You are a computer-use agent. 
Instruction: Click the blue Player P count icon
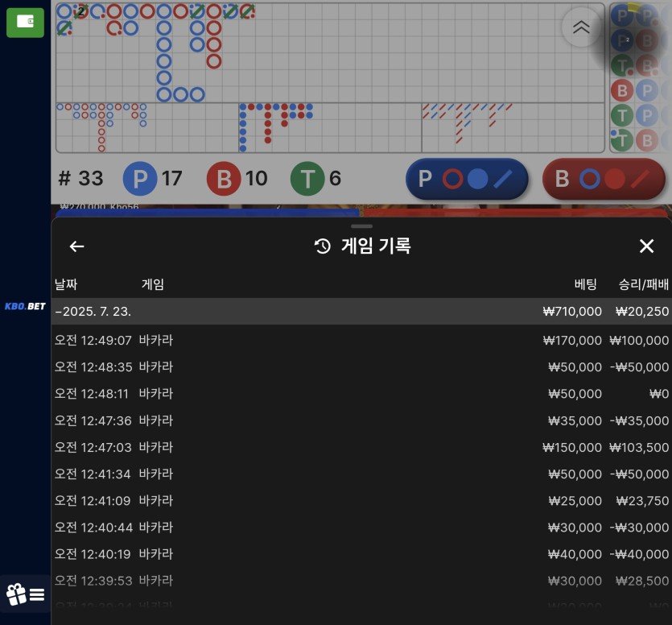(140, 179)
